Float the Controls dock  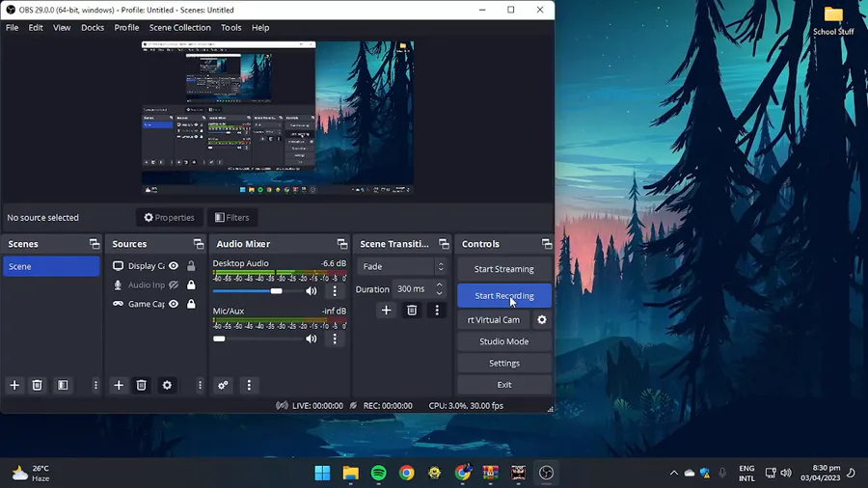click(x=547, y=244)
